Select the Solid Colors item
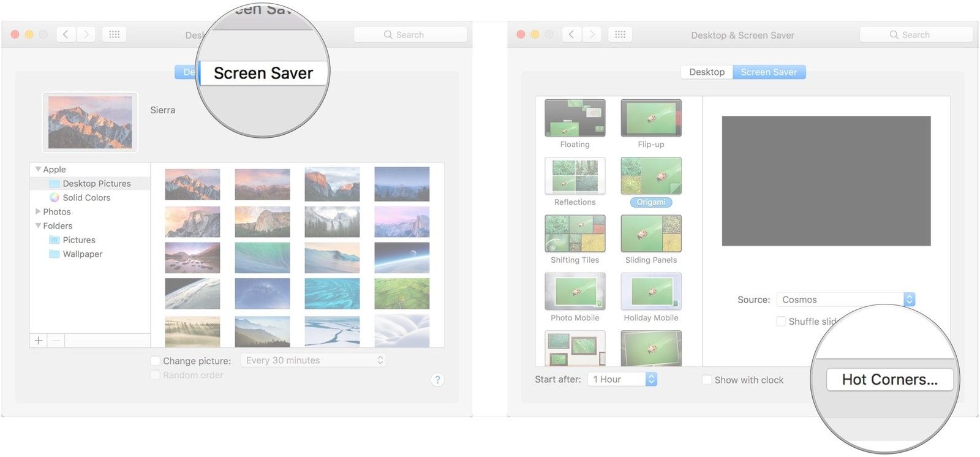 tap(86, 198)
